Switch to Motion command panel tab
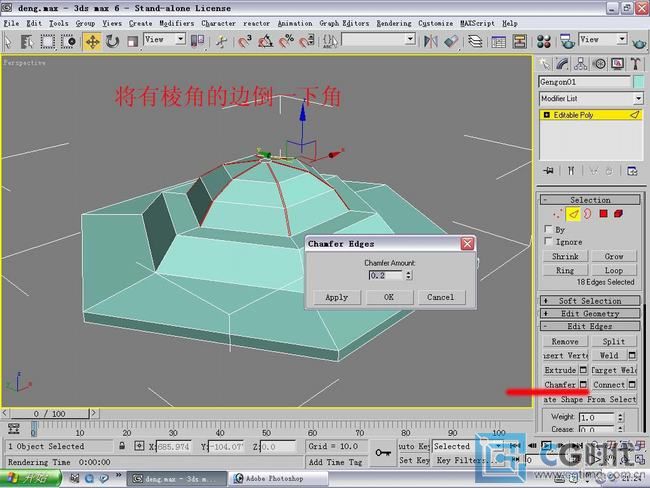Screen dimensions: 650x488 (599, 64)
